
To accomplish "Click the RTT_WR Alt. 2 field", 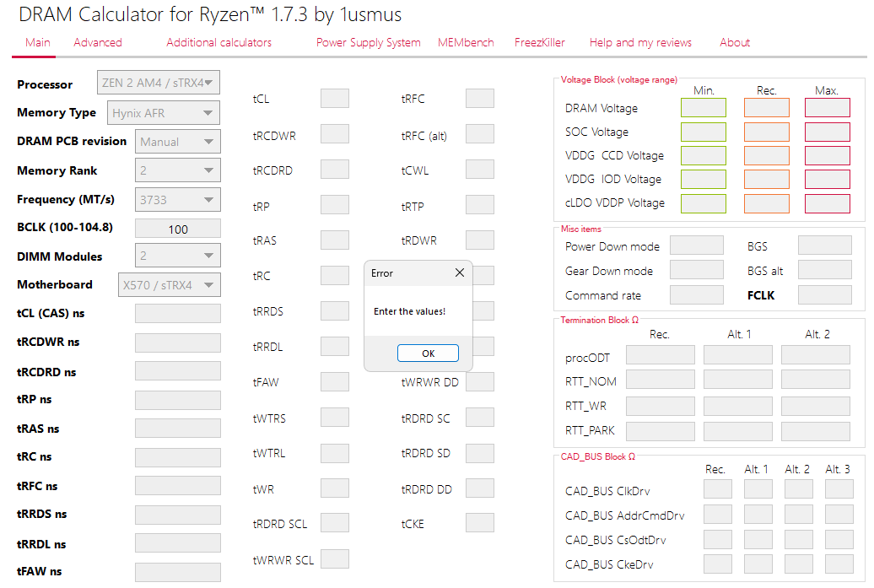I will [x=816, y=407].
